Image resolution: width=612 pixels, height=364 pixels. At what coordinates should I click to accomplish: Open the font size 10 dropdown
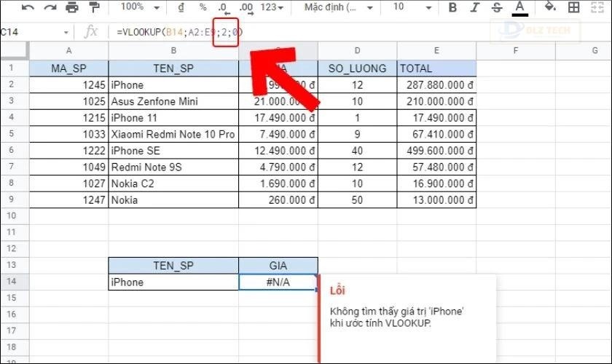[412, 7]
